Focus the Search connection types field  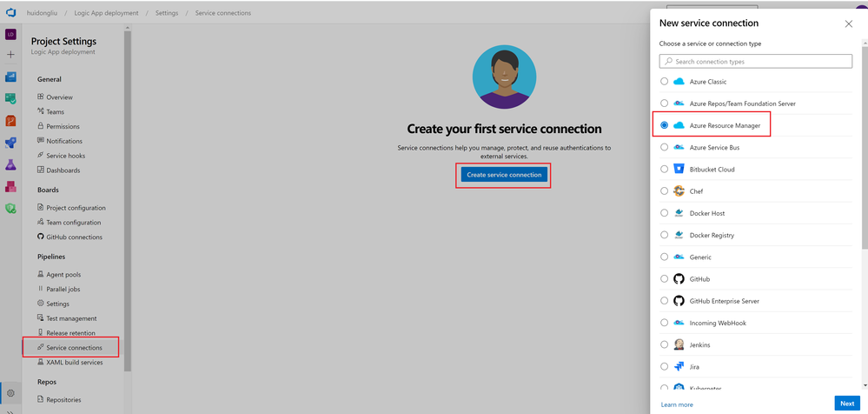coord(756,62)
